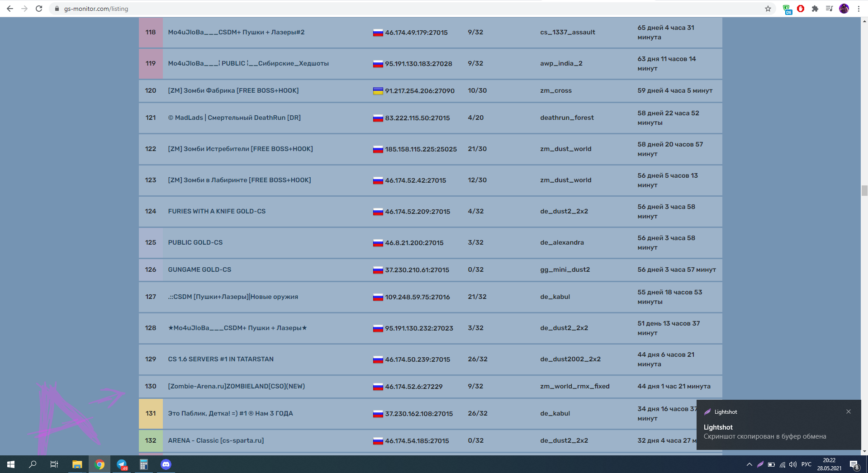Click IP address 83.222.115.50:27015
The image size is (868, 473).
(x=417, y=118)
